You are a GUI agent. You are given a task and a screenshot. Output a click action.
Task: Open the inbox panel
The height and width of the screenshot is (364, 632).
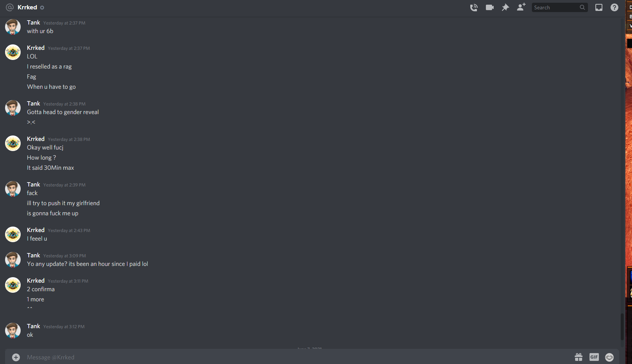tap(599, 7)
